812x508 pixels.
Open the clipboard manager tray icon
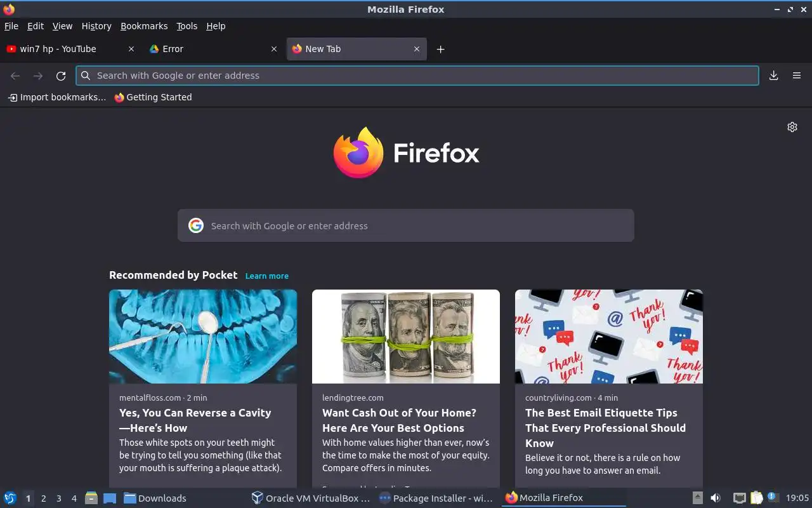[756, 498]
